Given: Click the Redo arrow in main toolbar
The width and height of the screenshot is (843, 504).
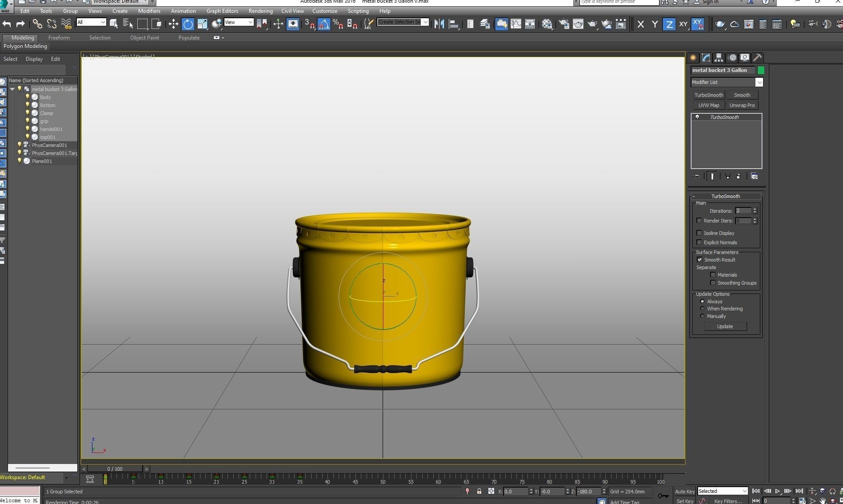Looking at the screenshot, I should tap(20, 24).
